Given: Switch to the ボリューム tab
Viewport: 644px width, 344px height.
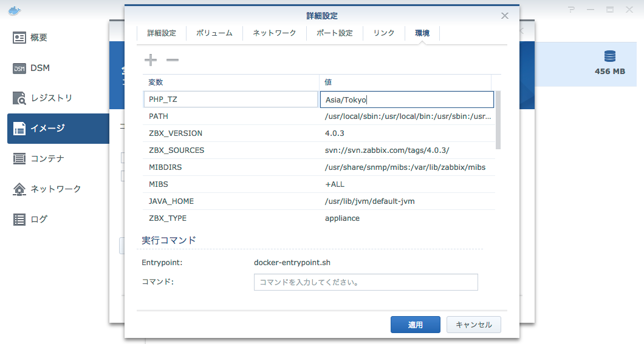Looking at the screenshot, I should tap(214, 33).
